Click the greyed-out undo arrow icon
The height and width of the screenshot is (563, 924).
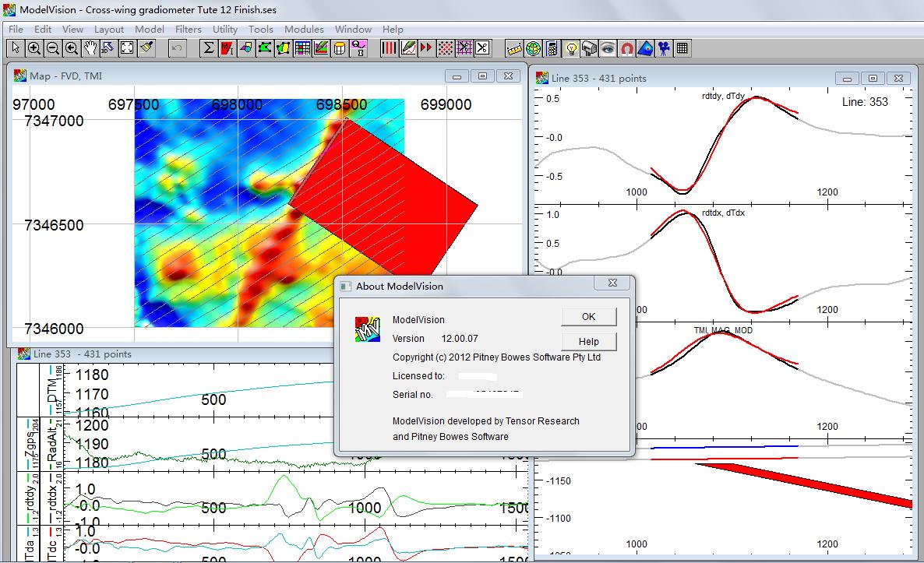(177, 48)
